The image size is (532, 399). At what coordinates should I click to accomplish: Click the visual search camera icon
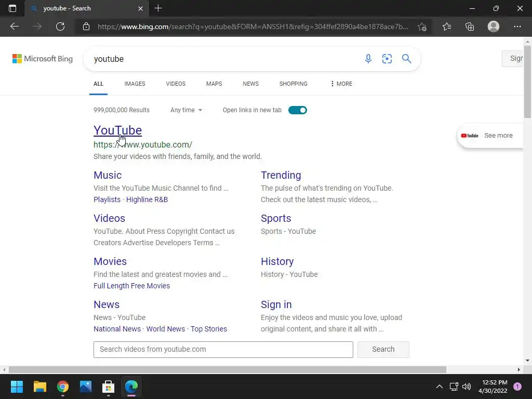tap(387, 59)
